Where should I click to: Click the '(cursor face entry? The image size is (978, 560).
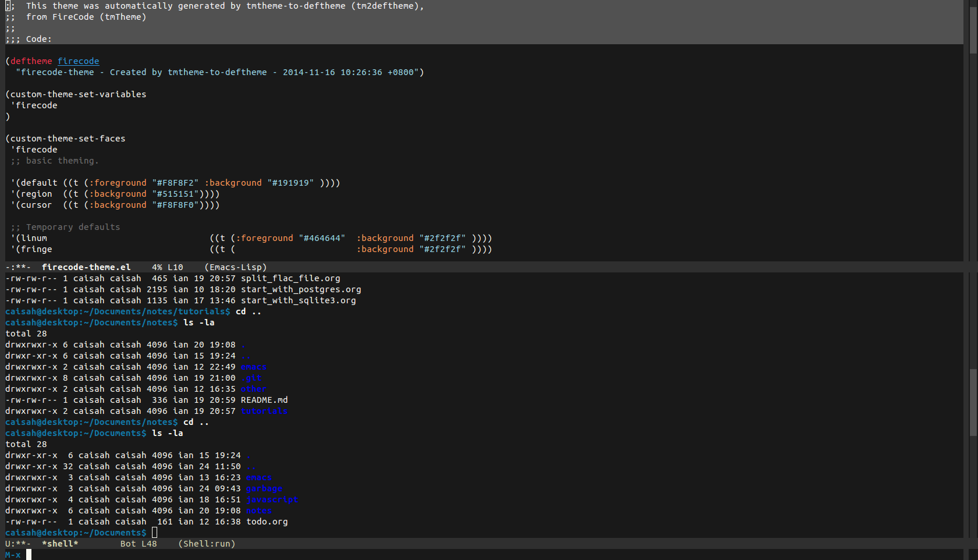(31, 205)
